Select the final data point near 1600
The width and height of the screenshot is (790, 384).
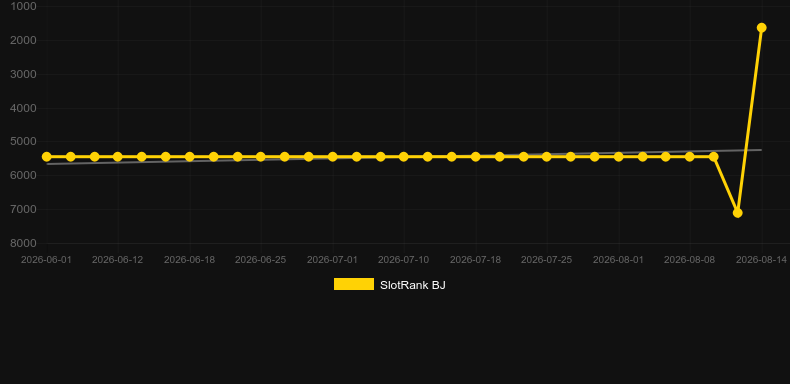pyautogui.click(x=761, y=28)
